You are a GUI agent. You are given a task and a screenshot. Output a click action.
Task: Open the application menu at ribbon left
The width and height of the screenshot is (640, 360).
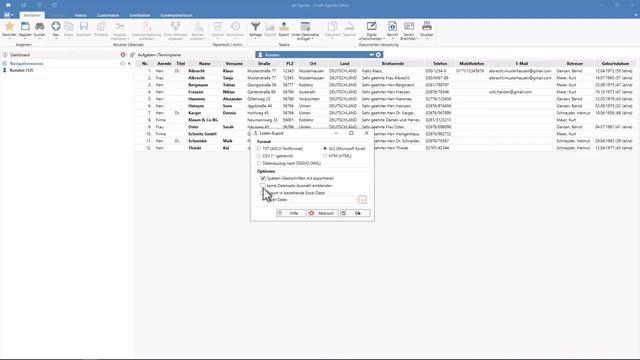click(x=8, y=15)
